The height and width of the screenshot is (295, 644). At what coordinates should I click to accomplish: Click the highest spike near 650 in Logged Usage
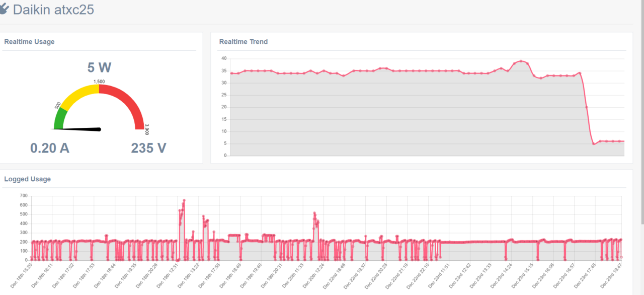point(184,200)
